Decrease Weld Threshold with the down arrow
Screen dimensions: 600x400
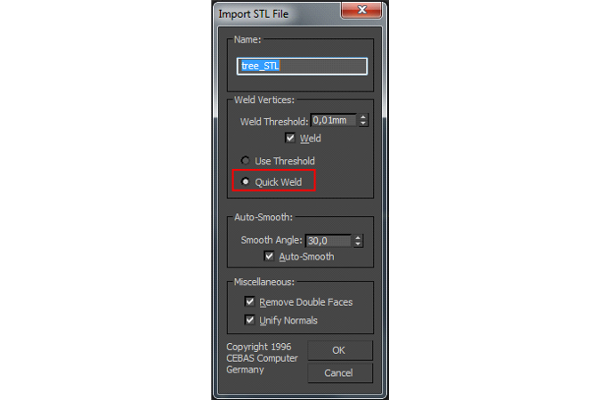coord(363,124)
